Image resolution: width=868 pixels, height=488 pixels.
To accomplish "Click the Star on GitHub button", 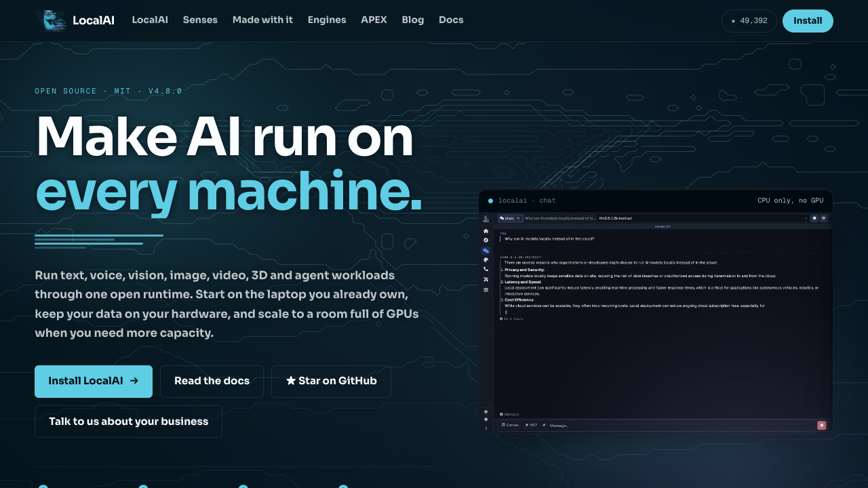I will click(x=331, y=382).
